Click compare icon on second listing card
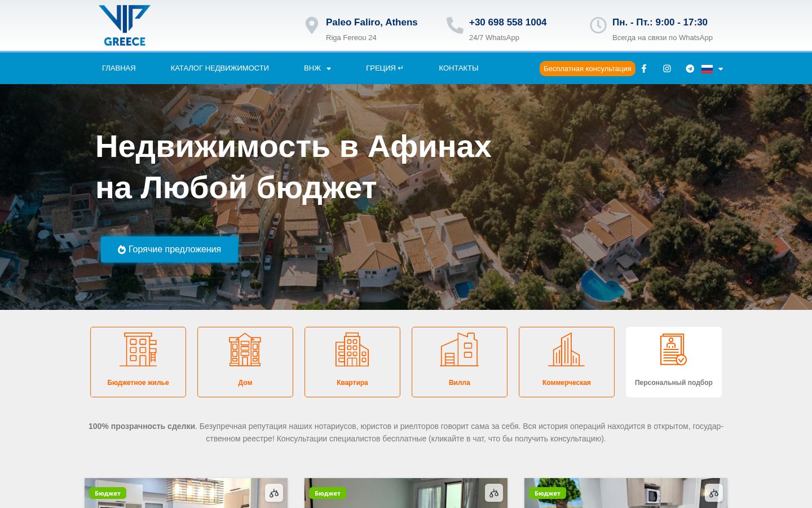The height and width of the screenshot is (508, 812). (494, 493)
